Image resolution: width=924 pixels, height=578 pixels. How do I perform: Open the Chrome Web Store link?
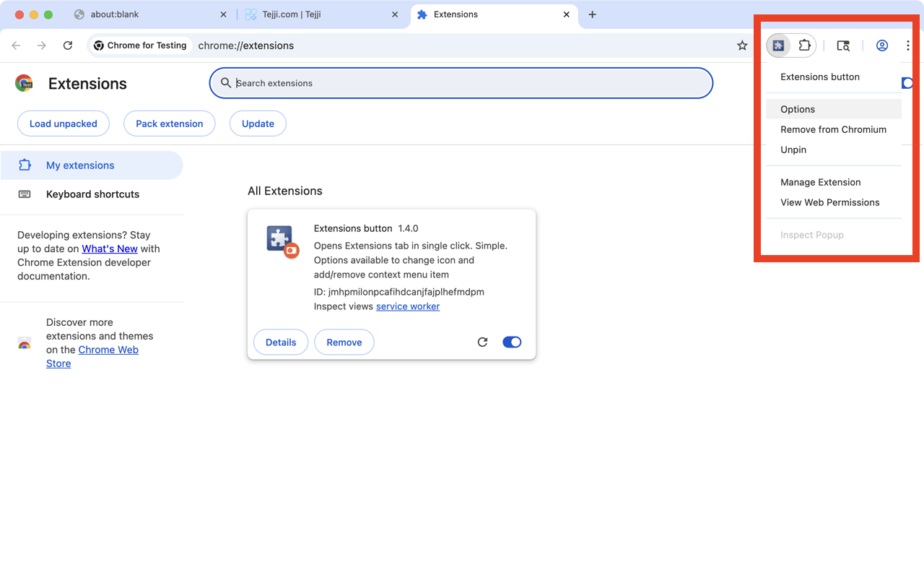coord(108,350)
